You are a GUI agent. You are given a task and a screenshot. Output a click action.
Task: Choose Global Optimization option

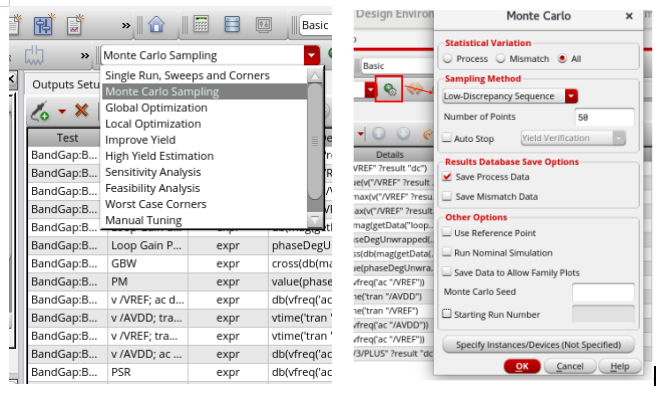204,108
